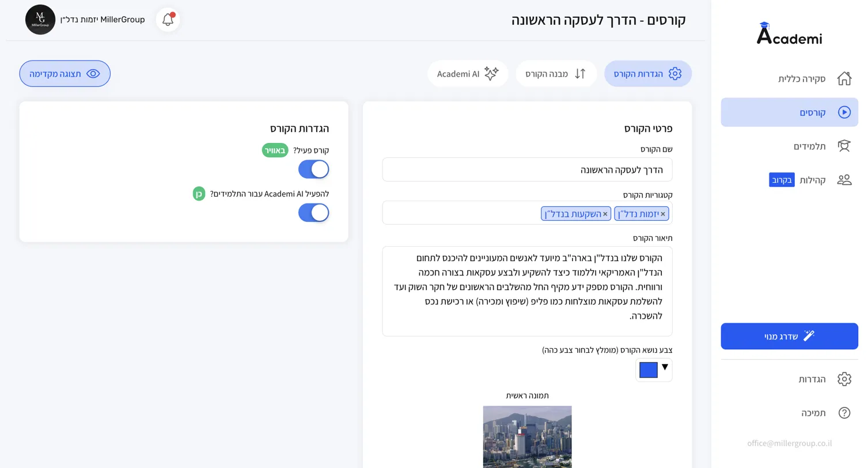
Task: Switch to the מבנה הקורס tab
Action: click(555, 73)
